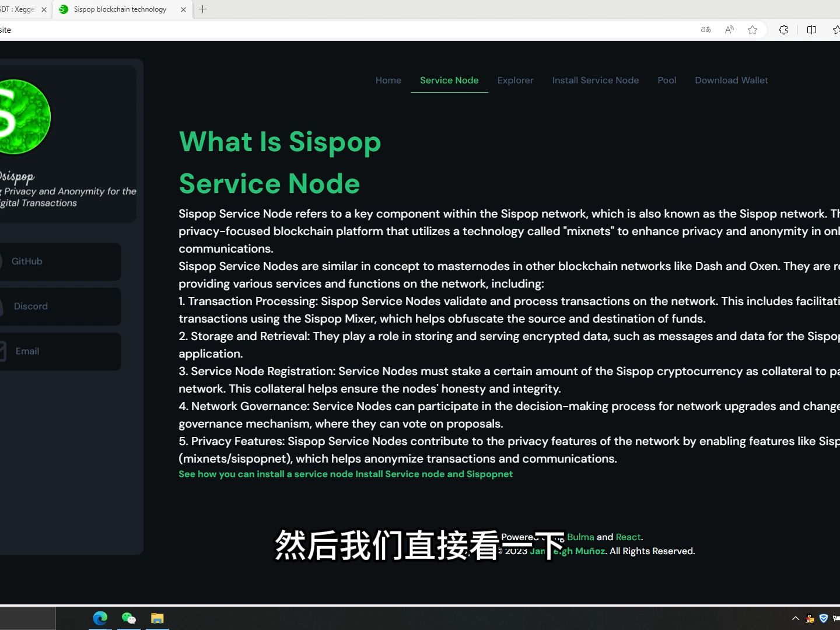Screen dimensions: 840x630
Task: Open WeChat from the taskbar
Action: [x=129, y=618]
